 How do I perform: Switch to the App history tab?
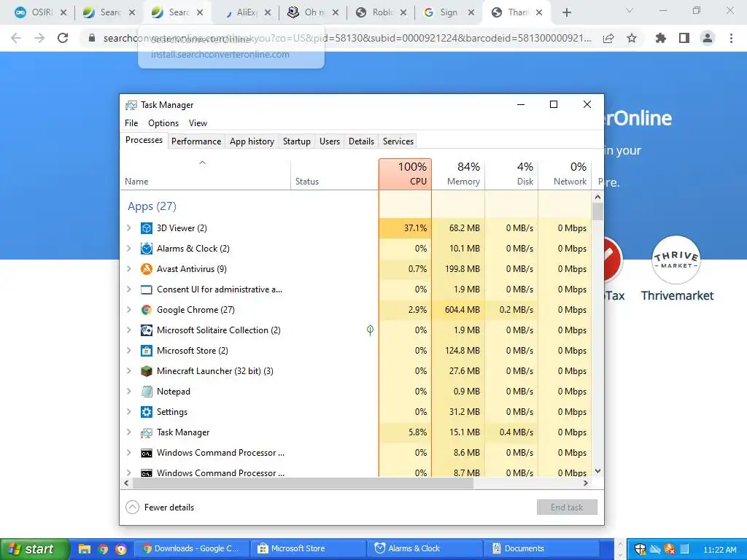coord(252,141)
